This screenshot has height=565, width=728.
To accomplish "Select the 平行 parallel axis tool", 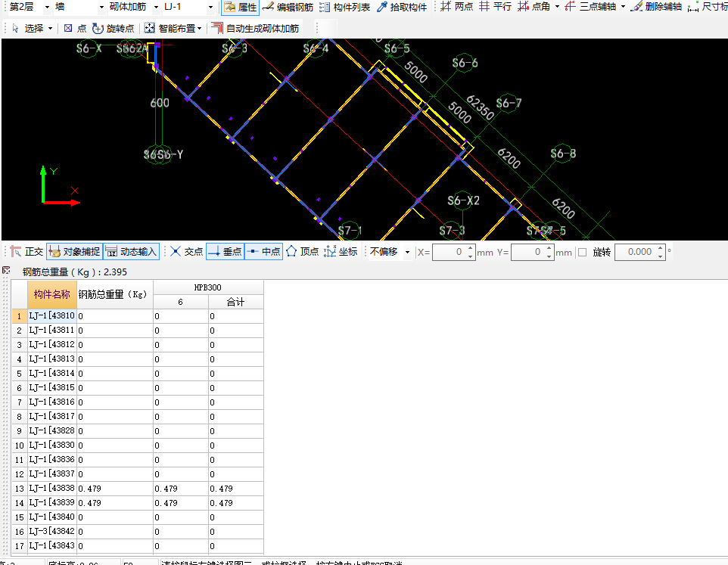I will [x=496, y=7].
